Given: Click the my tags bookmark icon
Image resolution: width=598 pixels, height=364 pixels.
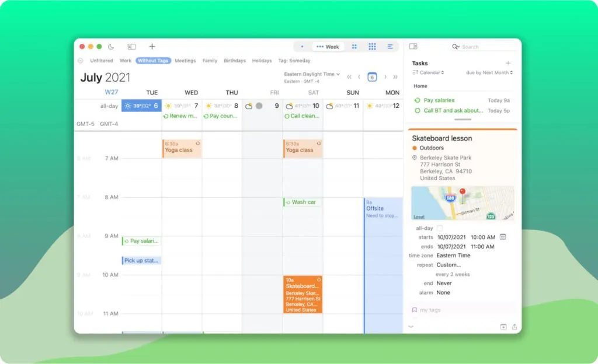Looking at the screenshot, I should [x=414, y=309].
